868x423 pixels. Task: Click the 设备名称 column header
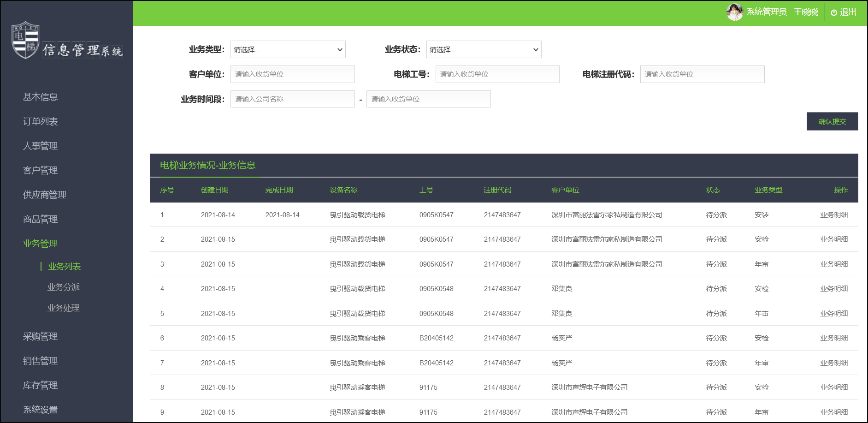344,190
